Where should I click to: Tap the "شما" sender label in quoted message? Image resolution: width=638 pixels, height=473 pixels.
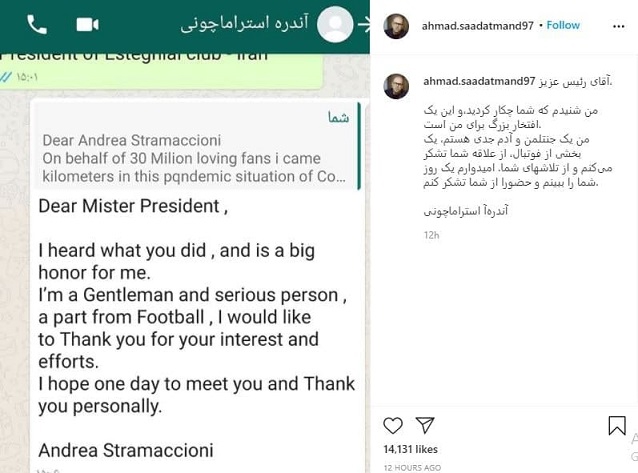[338, 118]
